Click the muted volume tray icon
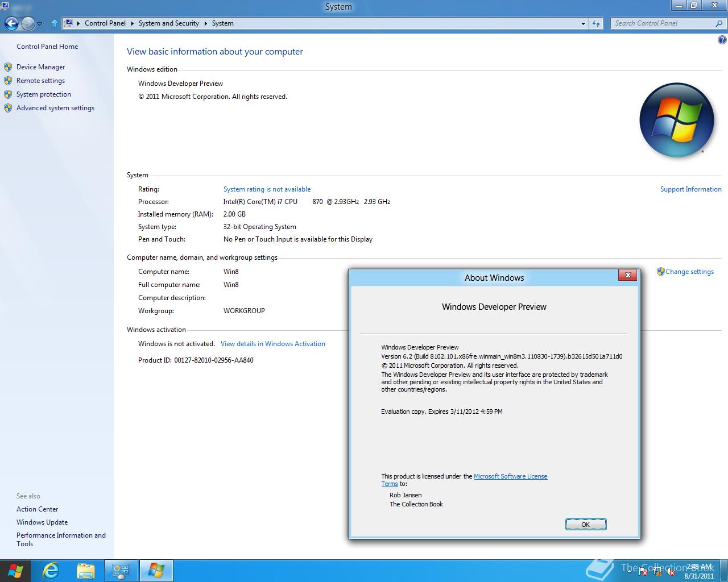The image size is (728, 582). click(x=671, y=571)
